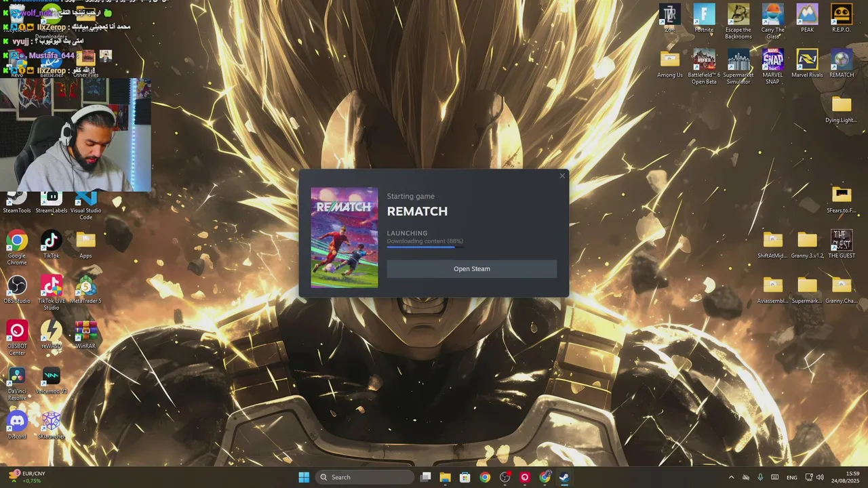Image resolution: width=868 pixels, height=488 pixels.
Task: Select the REMATCH desktop shortcut
Action: pos(842,64)
